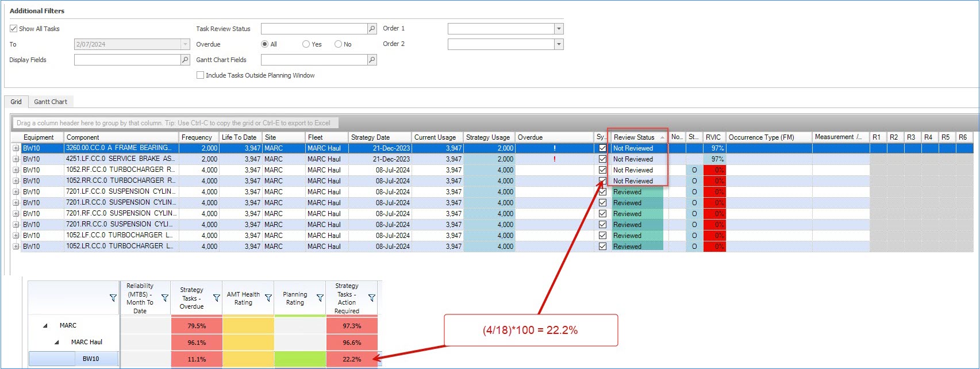Open filter icon in the empty hierarchy header
The width and height of the screenshot is (980, 369).
(x=113, y=298)
